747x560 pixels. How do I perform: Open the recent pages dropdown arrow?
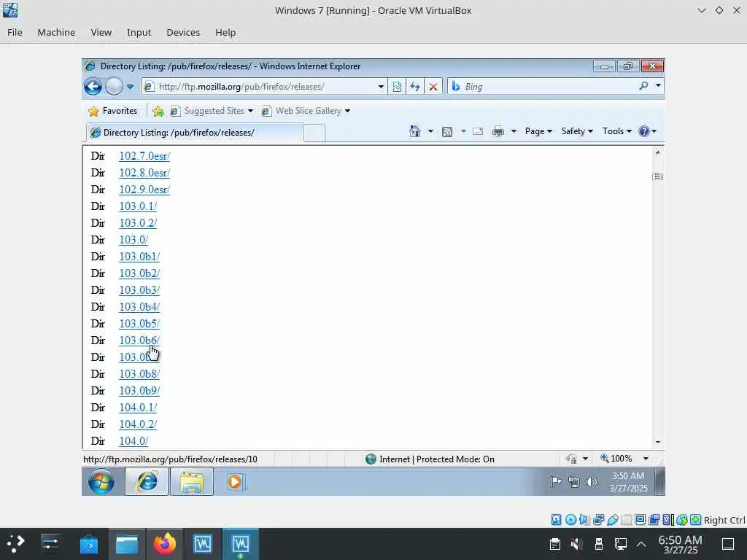coord(130,87)
